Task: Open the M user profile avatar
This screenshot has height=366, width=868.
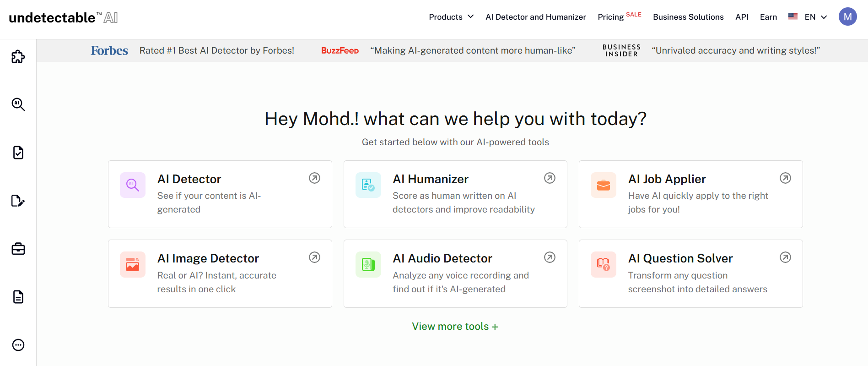Action: coord(847,17)
